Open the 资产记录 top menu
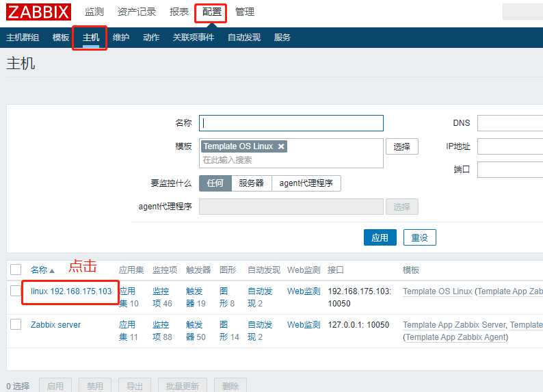Image resolution: width=543 pixels, height=392 pixels. (137, 12)
